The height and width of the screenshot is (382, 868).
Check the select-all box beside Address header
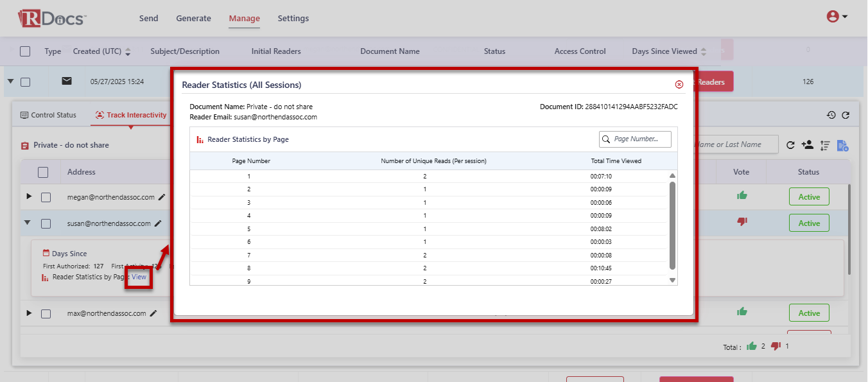(x=43, y=172)
